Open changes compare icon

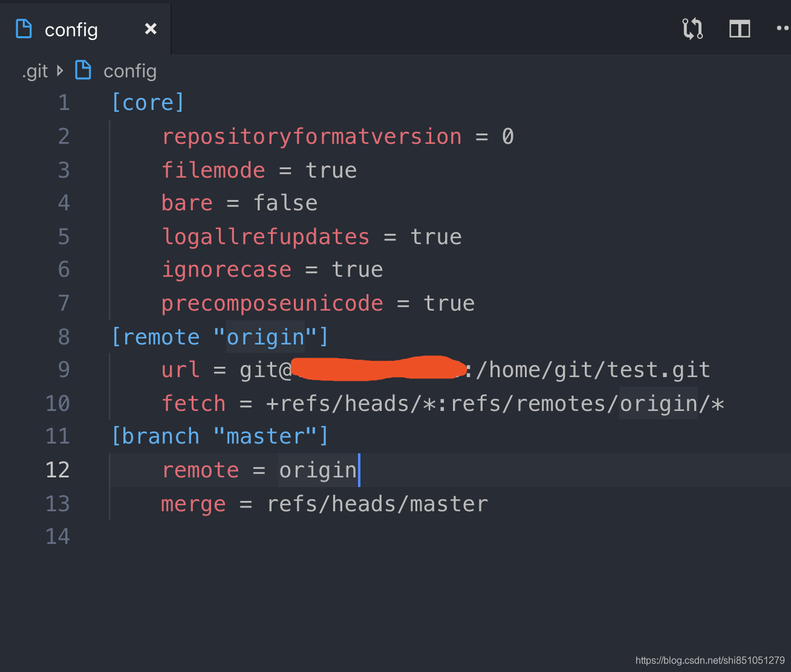click(x=692, y=28)
